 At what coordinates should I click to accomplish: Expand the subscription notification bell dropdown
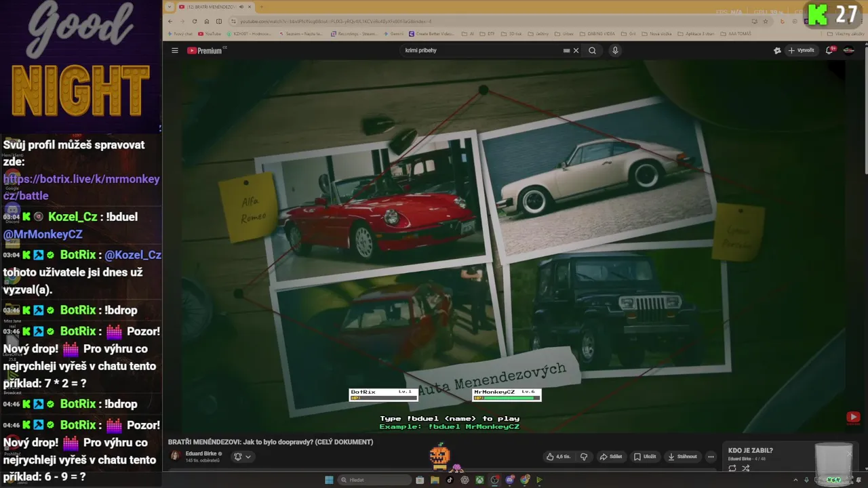point(242,457)
